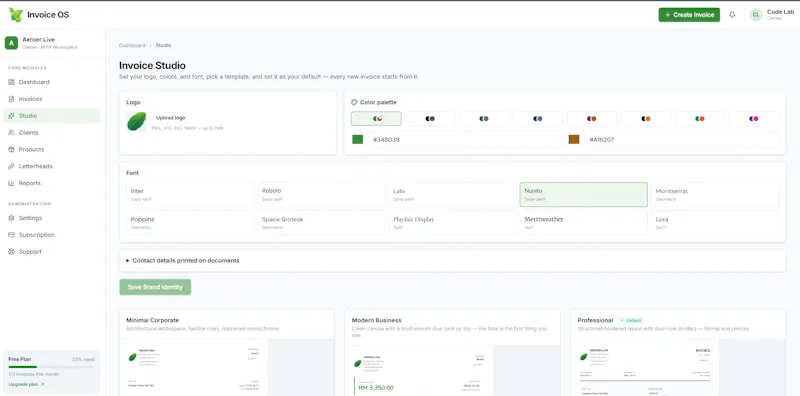The width and height of the screenshot is (800, 396).
Task: Select the purple-magenta color palette
Action: coord(754,118)
